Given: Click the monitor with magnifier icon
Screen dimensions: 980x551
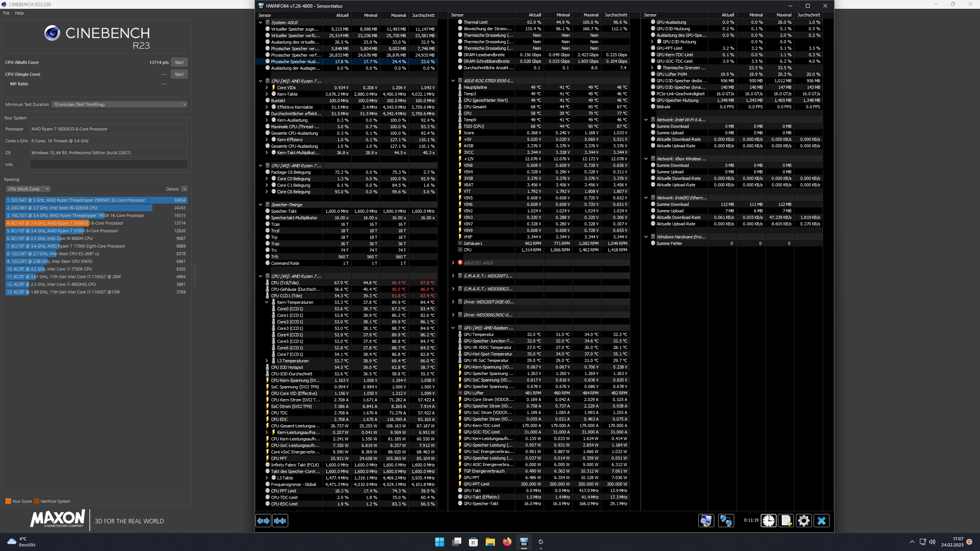Looking at the screenshot, I should click(x=706, y=521).
